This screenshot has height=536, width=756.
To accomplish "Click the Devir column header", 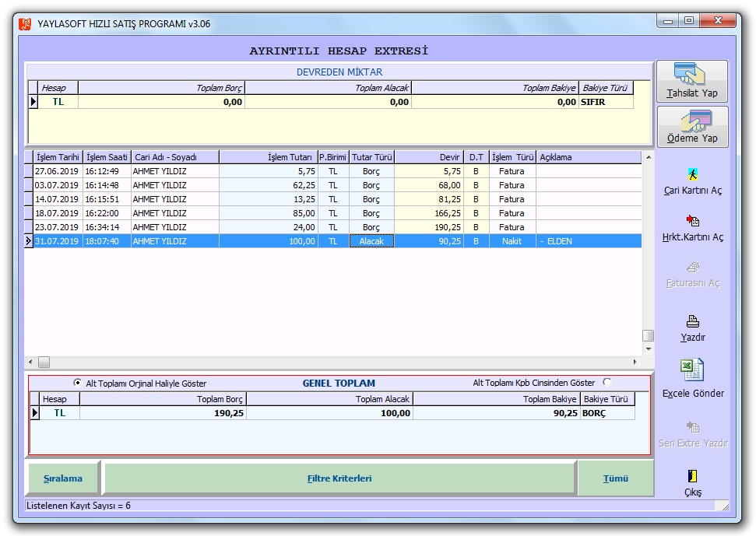I will 429,157.
